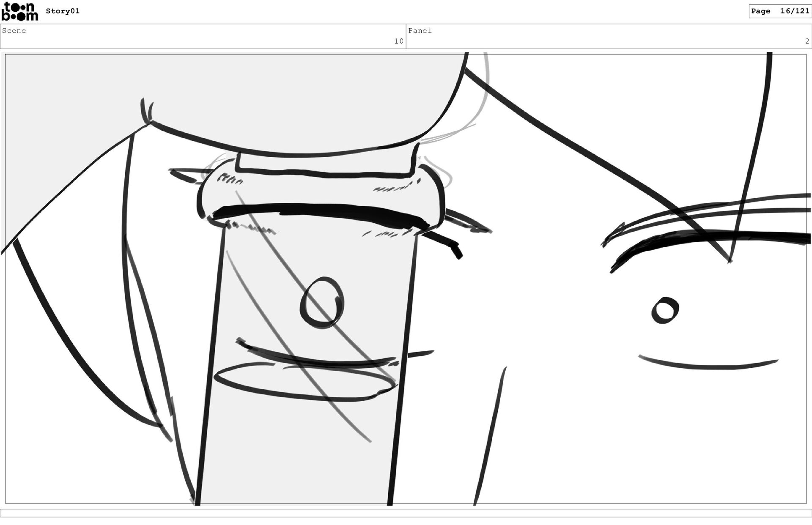Click the empty notes field below the panel

(x=406, y=513)
